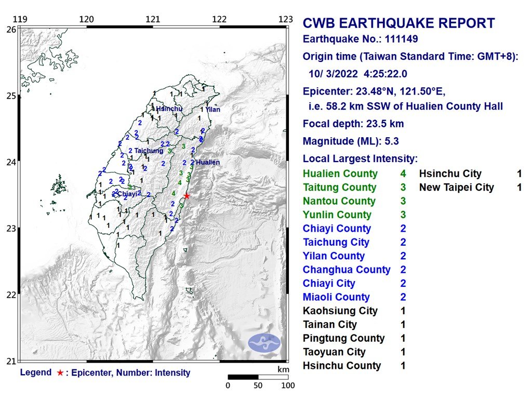
Task: Click the origin time 10/3/2022 4:25:22.0
Action: [x=357, y=74]
